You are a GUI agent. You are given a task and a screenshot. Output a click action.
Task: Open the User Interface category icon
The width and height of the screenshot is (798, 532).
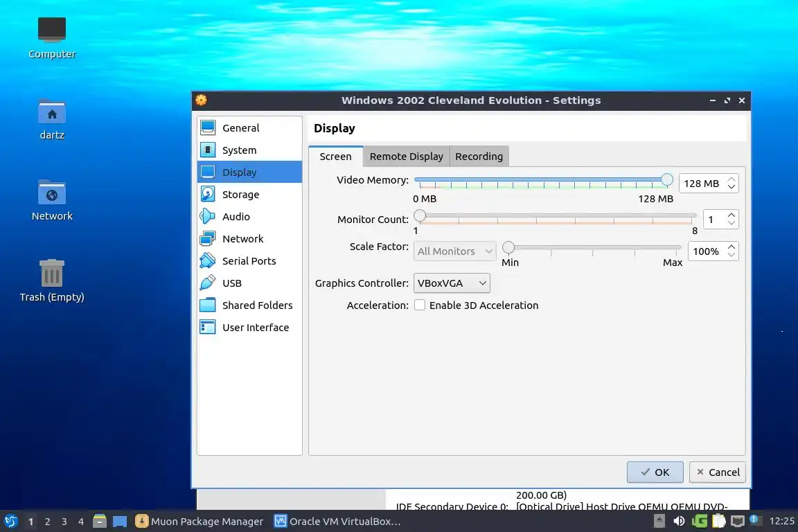click(208, 327)
